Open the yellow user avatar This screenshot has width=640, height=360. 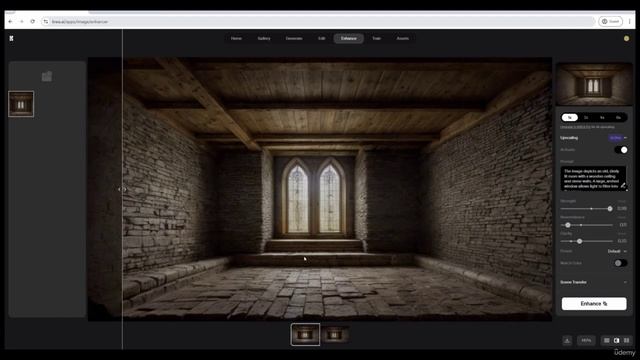tap(626, 38)
